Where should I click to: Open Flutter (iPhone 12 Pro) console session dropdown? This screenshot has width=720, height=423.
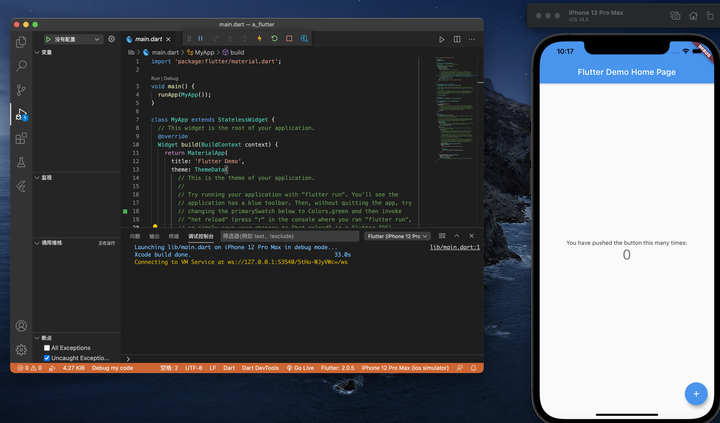(397, 236)
